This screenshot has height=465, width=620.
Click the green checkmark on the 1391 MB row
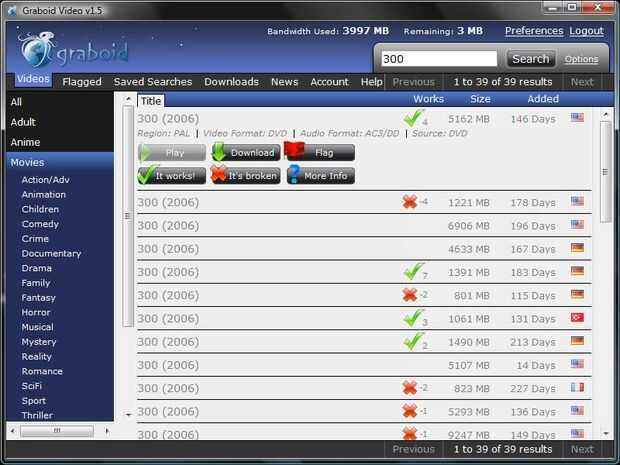[x=413, y=272]
